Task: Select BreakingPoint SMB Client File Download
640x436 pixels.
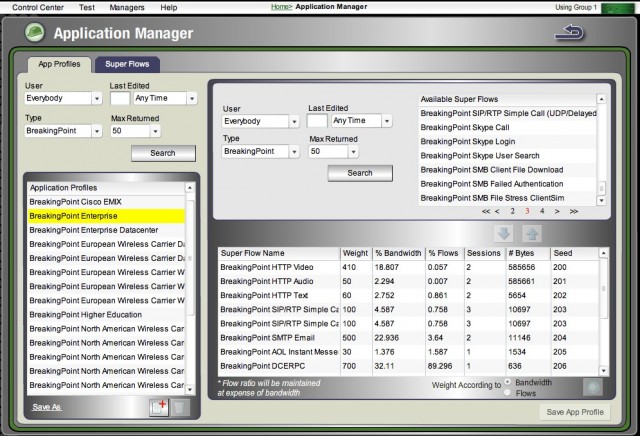Action: click(507, 170)
